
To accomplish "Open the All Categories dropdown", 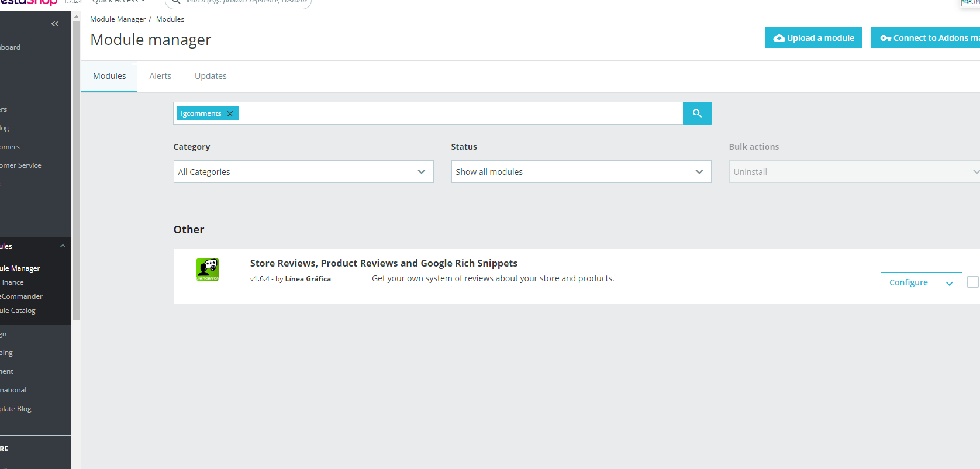I will [x=303, y=172].
